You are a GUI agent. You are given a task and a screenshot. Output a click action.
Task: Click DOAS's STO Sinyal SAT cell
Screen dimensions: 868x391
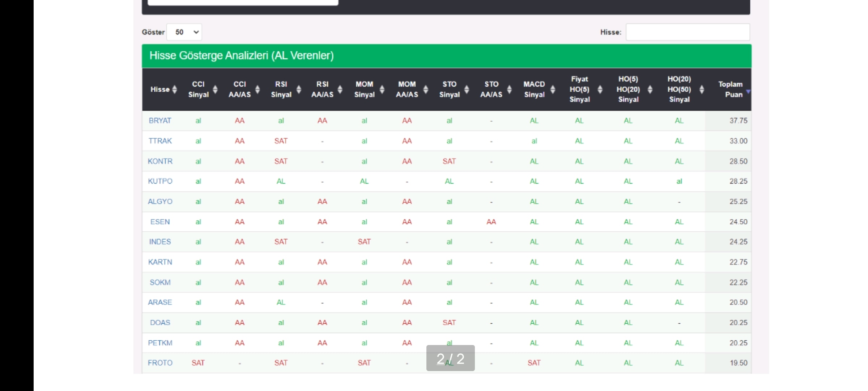449,322
